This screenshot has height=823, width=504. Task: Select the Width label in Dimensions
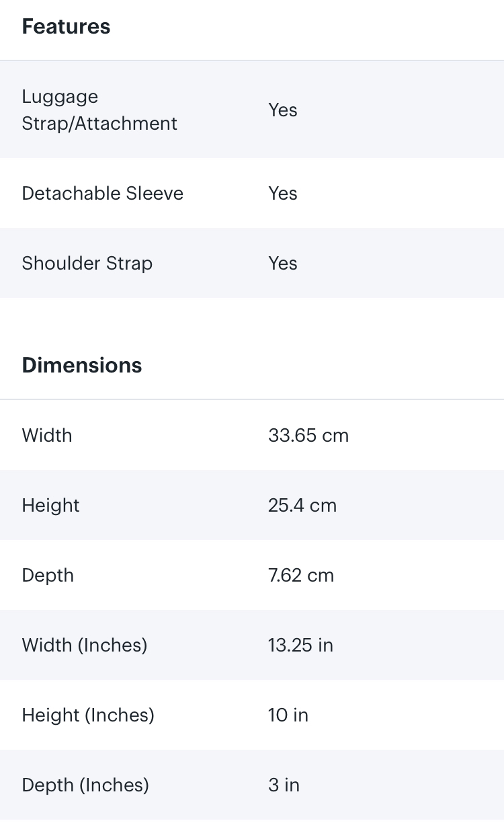[47, 436]
